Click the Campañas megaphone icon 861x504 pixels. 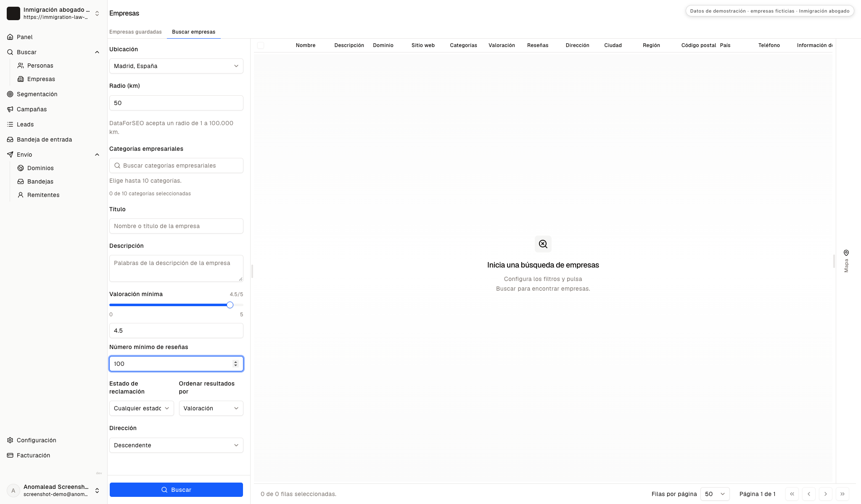(x=10, y=109)
